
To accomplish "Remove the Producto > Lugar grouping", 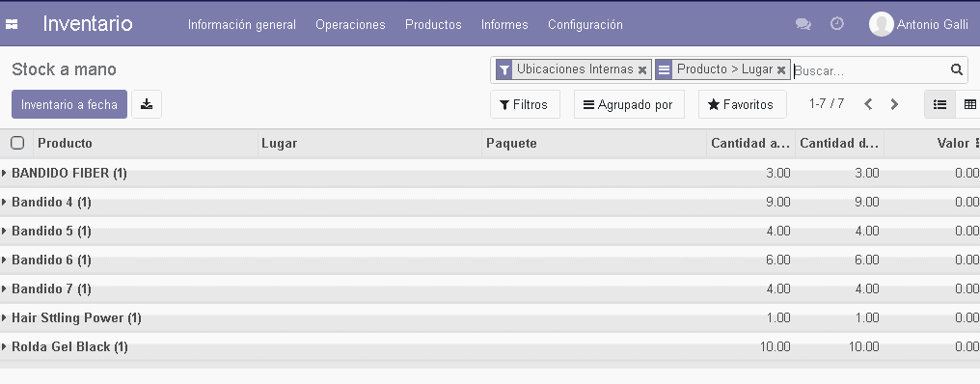I will click(x=780, y=70).
